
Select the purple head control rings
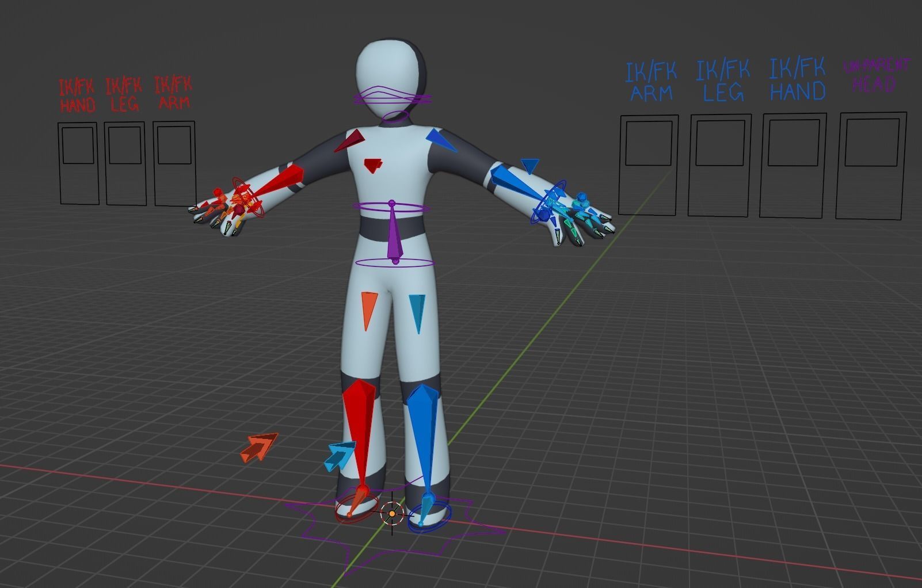[393, 96]
